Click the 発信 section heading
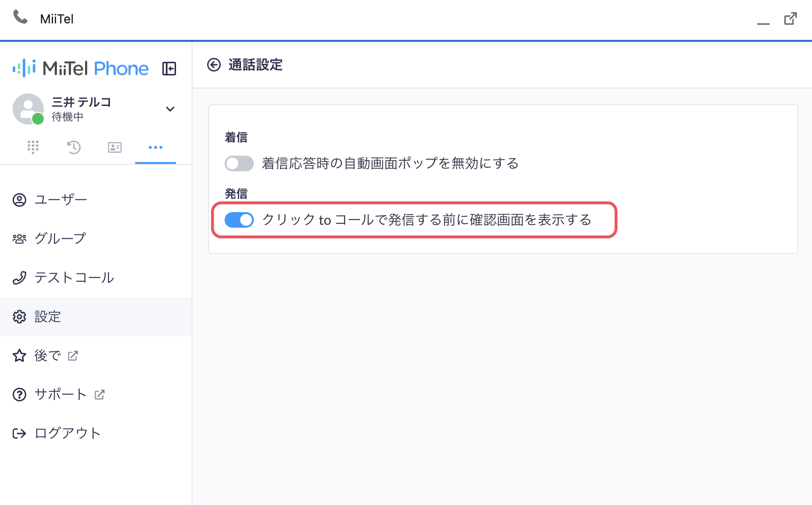 point(236,194)
